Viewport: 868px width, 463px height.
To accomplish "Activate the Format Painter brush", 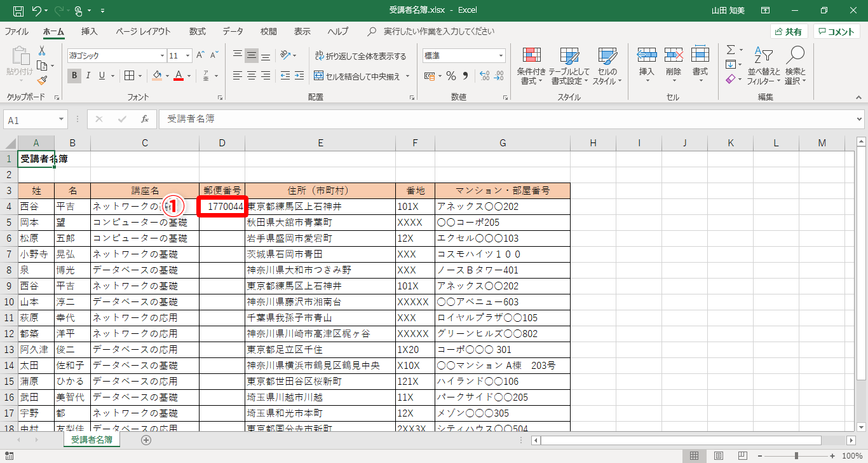I will pos(42,80).
